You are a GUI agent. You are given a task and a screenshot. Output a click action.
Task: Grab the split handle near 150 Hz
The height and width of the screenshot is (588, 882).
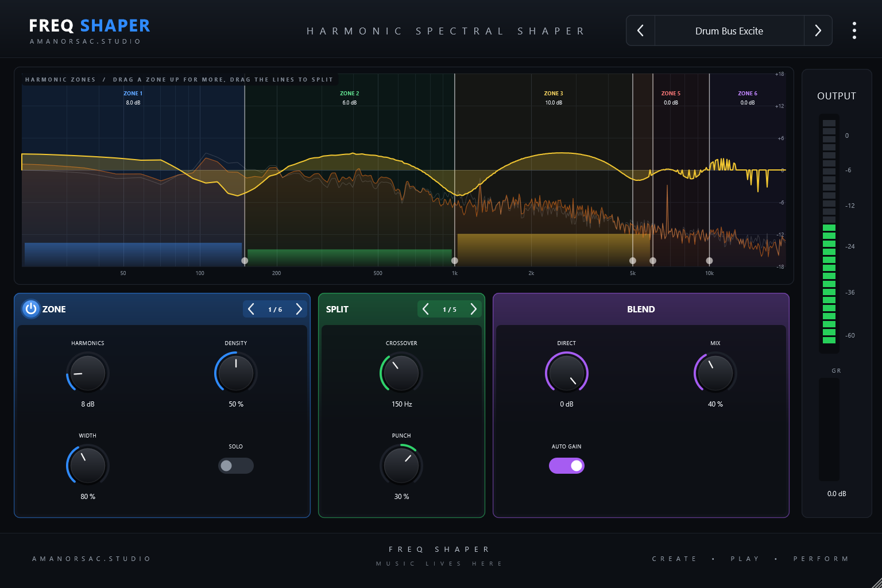[245, 261]
